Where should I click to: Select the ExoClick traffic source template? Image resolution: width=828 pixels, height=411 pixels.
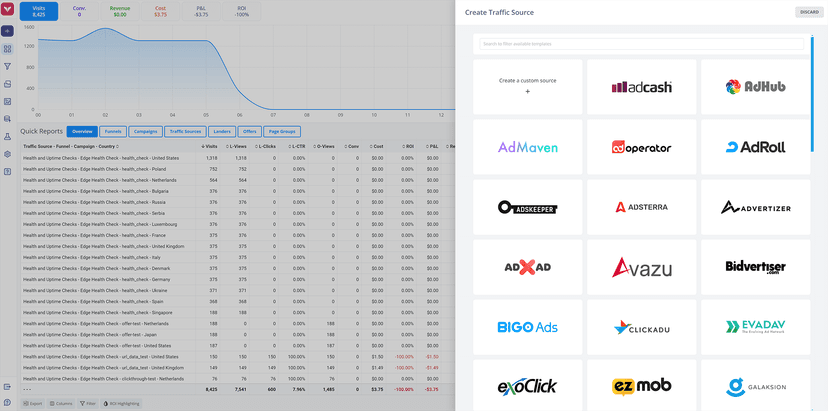pyautogui.click(x=528, y=386)
